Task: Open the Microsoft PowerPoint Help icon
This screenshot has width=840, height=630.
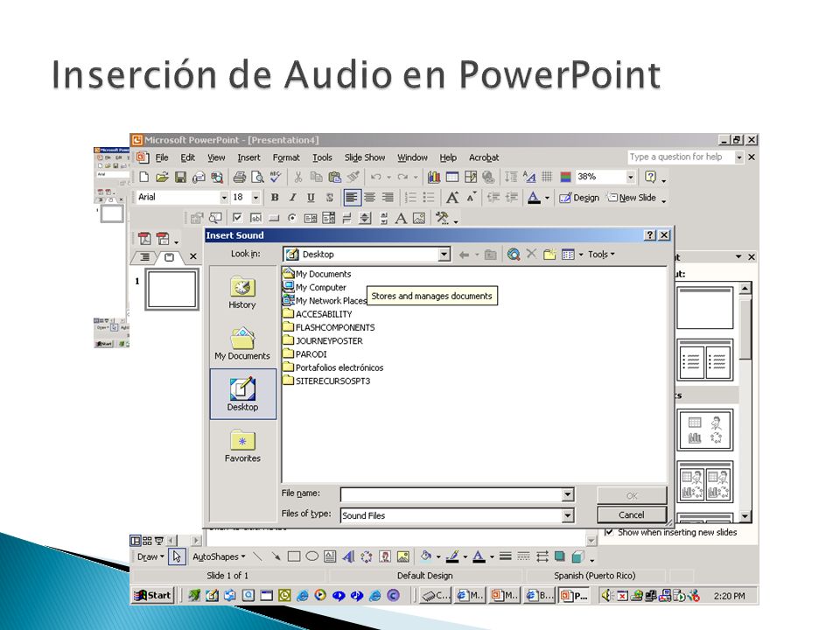Action: (650, 177)
